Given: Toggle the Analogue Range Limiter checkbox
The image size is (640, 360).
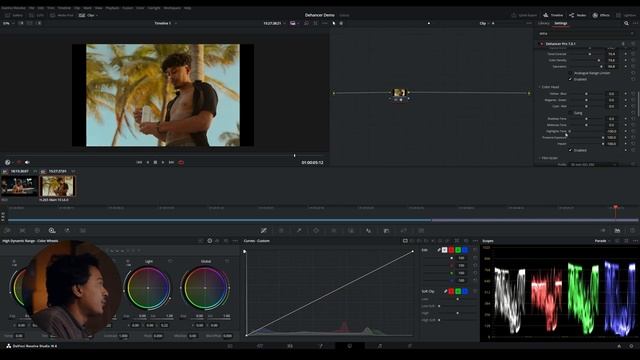Looking at the screenshot, I should pos(571,73).
